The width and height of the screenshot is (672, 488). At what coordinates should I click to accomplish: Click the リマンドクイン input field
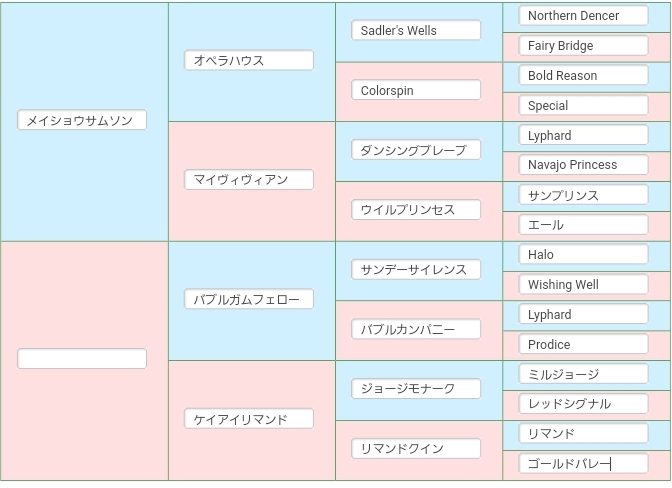click(x=416, y=449)
